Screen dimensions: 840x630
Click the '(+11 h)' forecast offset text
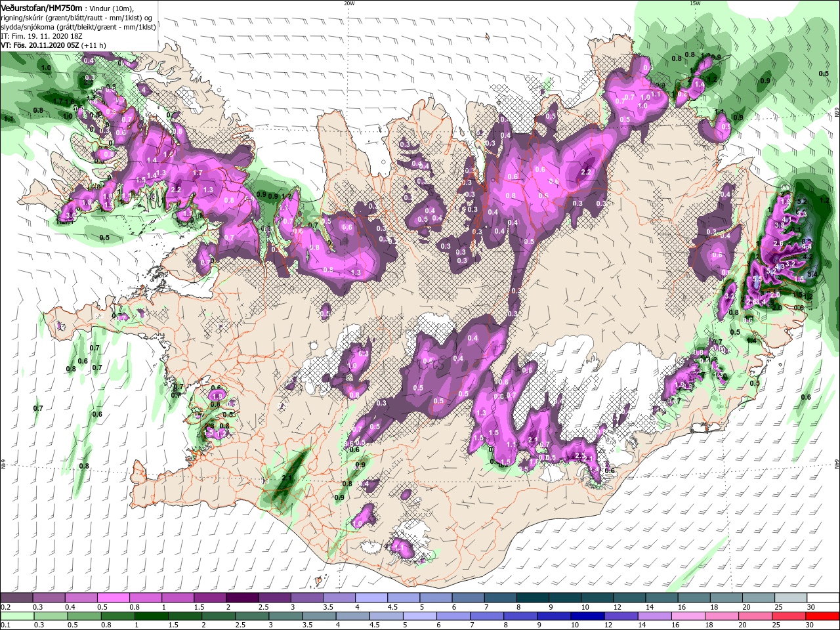point(94,45)
